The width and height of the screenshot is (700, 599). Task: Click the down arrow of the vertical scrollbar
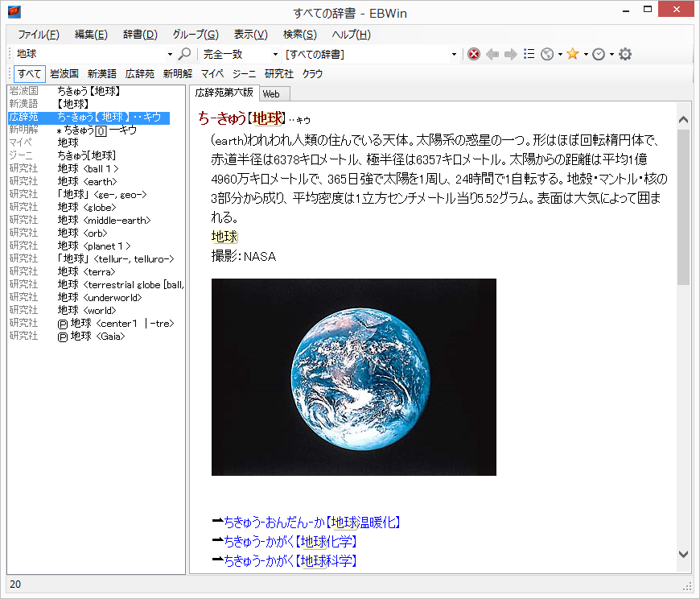(682, 554)
